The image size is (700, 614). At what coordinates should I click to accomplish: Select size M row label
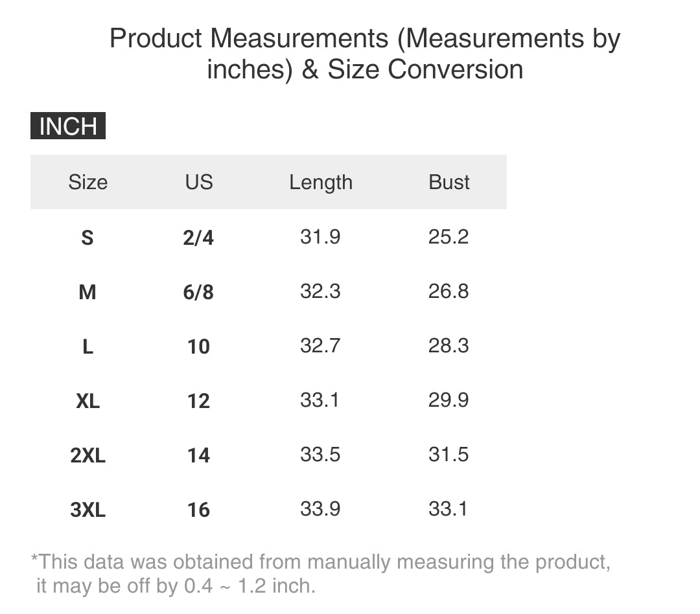(x=87, y=292)
